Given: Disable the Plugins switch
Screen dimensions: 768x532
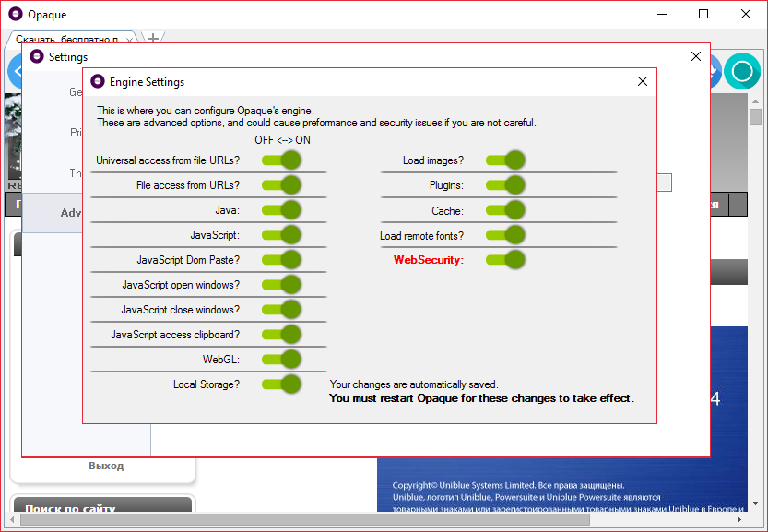Looking at the screenshot, I should pyautogui.click(x=505, y=185).
